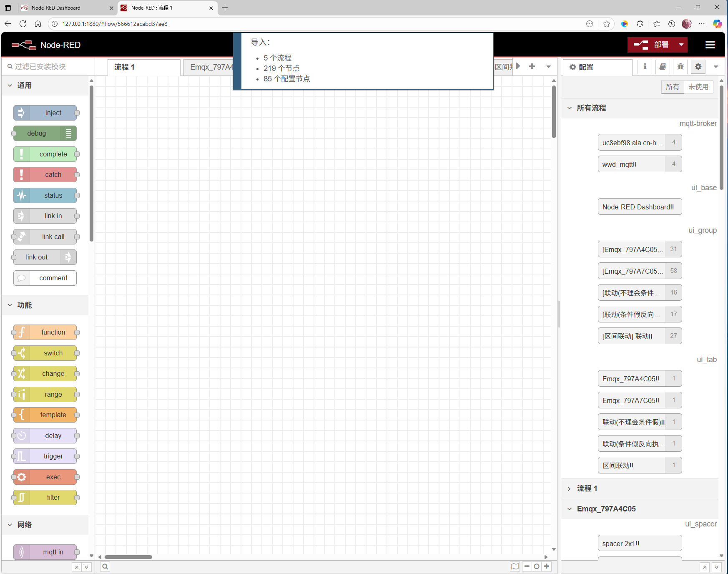
Task: Click the canvas search magnifier icon
Action: (x=105, y=566)
